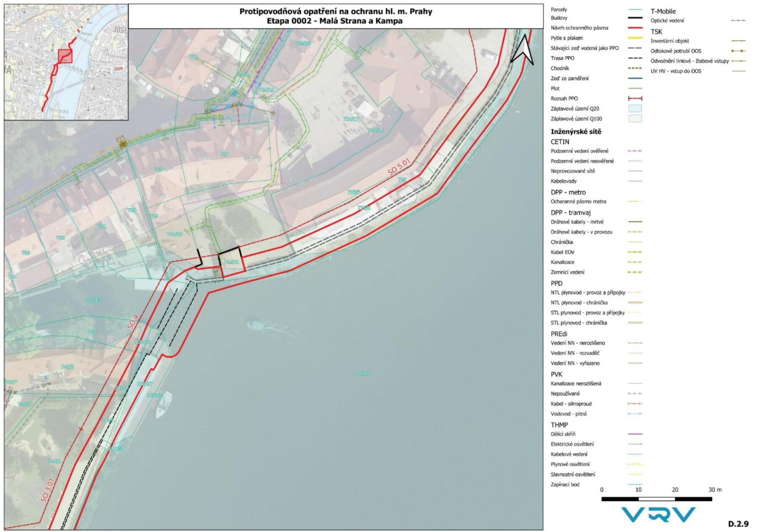Viewport: 761px width, 532px height.
Task: Click the scale bar at 10 m mark
Action: coord(638,498)
